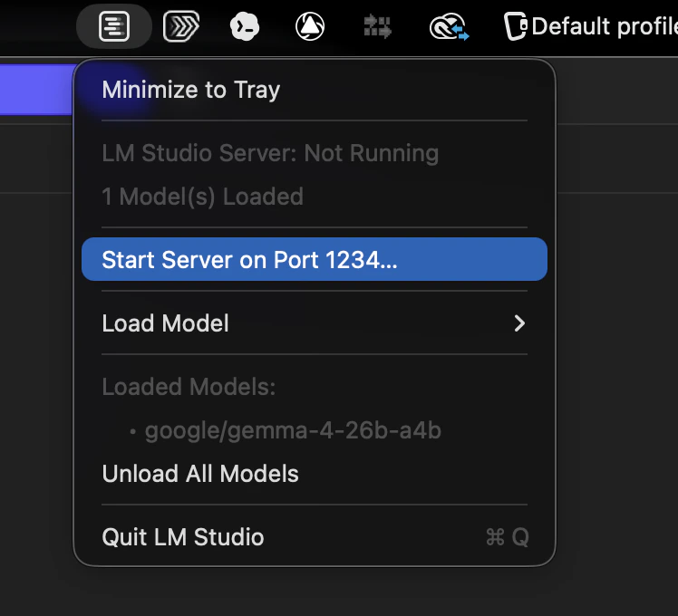The width and height of the screenshot is (678, 616).
Task: Click LM Studio Server: Not Running status
Action: coord(270,153)
